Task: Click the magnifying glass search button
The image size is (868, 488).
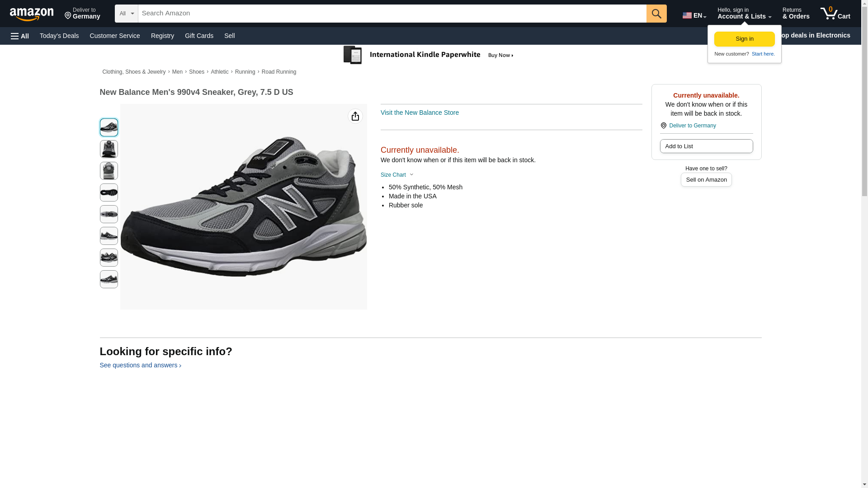Action: point(656,14)
